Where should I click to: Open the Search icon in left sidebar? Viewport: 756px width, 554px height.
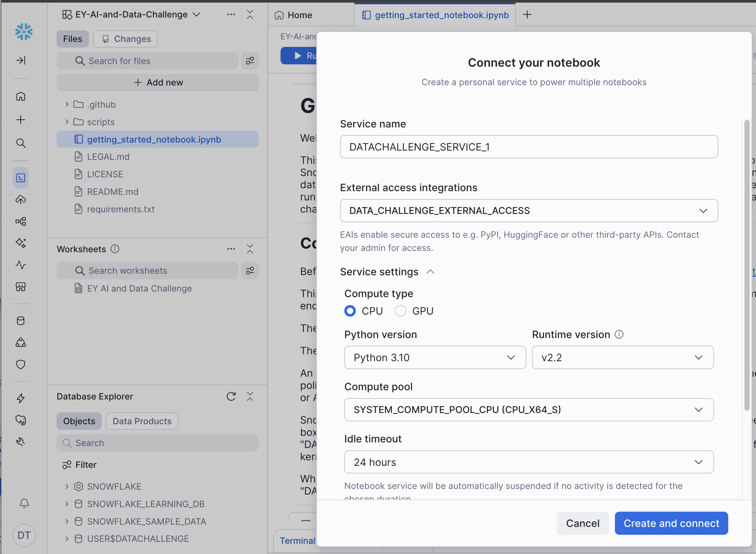21,143
